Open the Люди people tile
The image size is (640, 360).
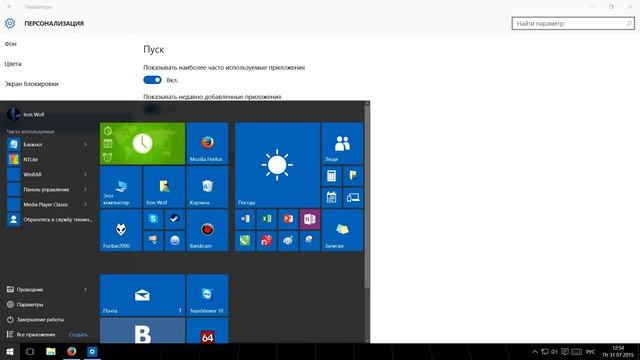(342, 144)
